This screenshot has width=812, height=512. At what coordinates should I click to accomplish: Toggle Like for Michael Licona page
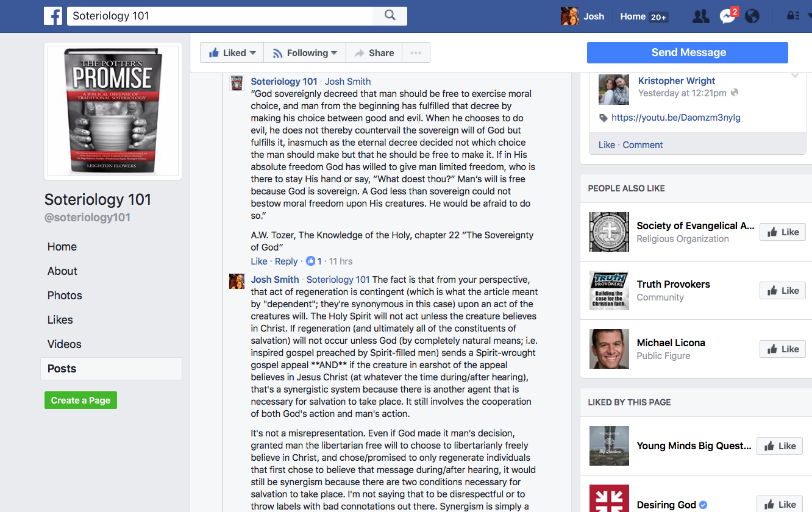(783, 349)
